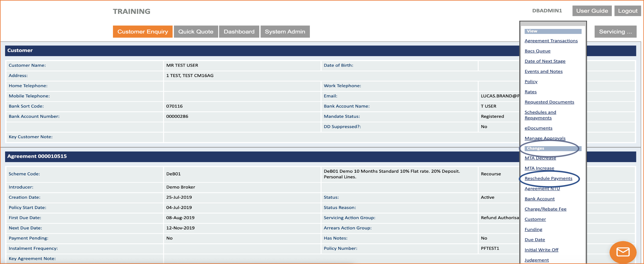Click the Judgement link
The height and width of the screenshot is (264, 644).
pos(537,260)
